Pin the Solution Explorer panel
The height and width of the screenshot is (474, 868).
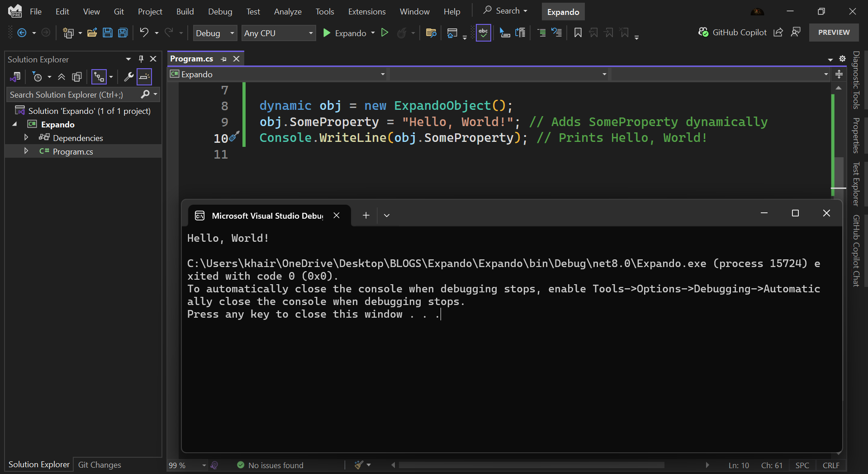coord(141,59)
